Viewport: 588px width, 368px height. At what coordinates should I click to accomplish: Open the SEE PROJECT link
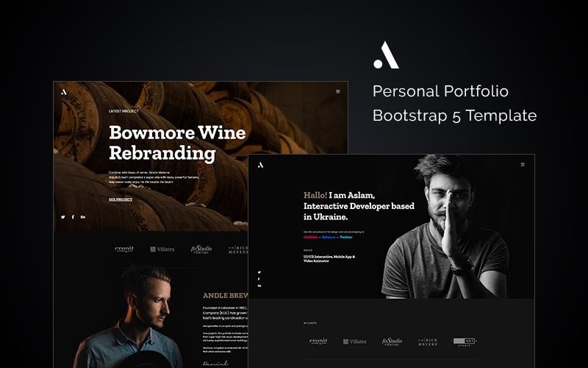[121, 199]
